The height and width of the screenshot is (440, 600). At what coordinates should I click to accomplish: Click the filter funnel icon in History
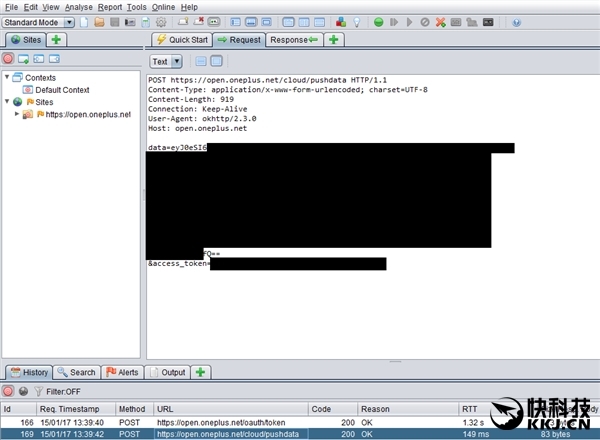point(38,391)
